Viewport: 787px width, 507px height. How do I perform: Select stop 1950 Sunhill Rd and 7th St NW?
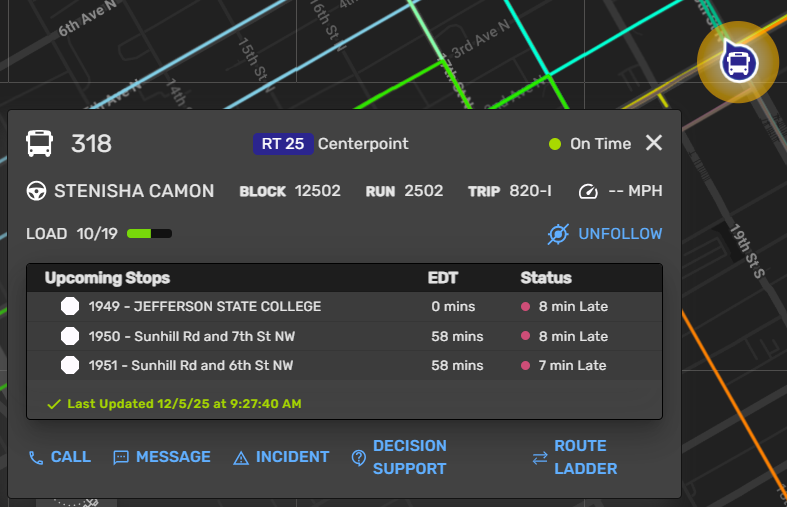[191, 336]
